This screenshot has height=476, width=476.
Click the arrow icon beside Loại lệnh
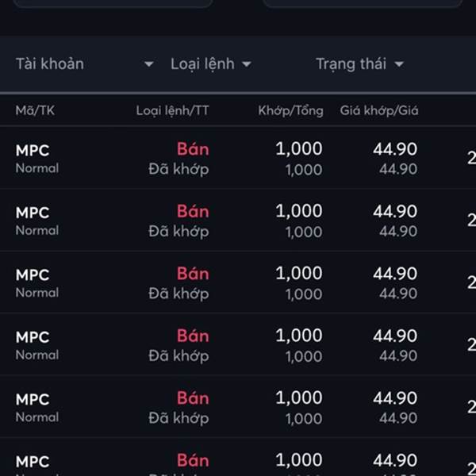point(247,64)
